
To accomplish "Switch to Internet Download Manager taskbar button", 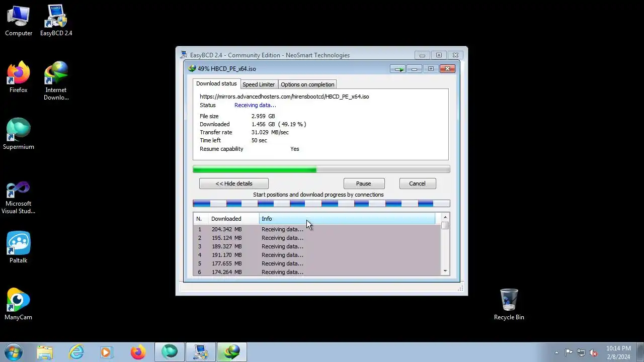I will tap(232, 352).
